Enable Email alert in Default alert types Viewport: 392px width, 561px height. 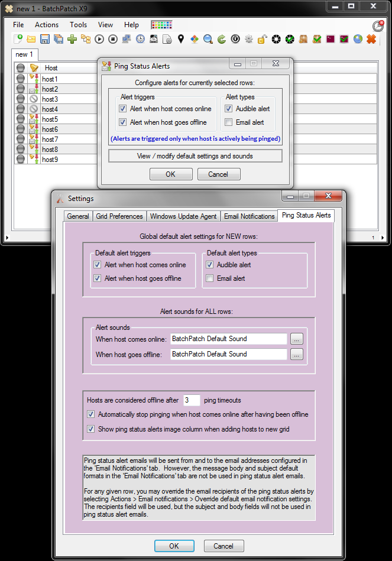[x=210, y=278]
